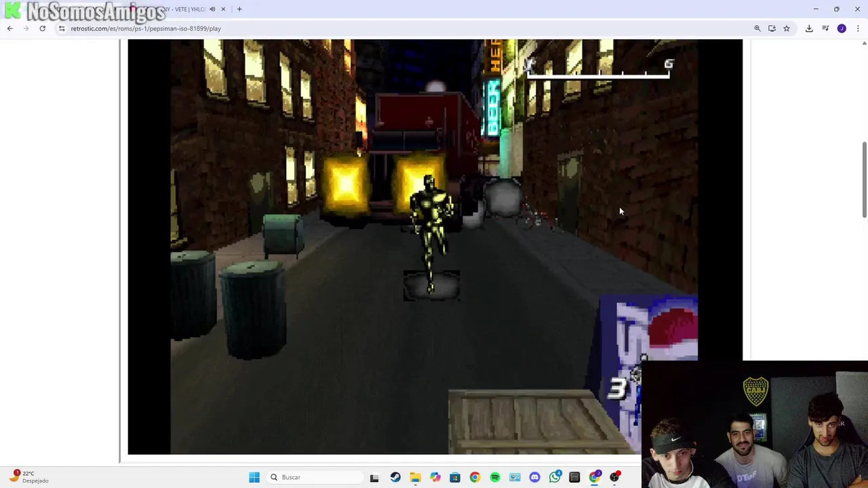Open Microsoft Store from the taskbar

point(455,477)
